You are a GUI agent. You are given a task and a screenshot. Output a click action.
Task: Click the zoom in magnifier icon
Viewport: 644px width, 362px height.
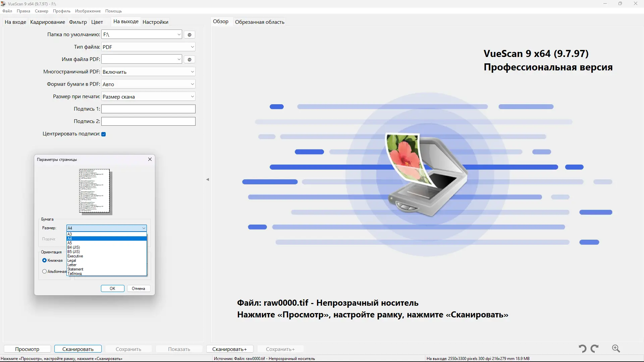tap(616, 349)
